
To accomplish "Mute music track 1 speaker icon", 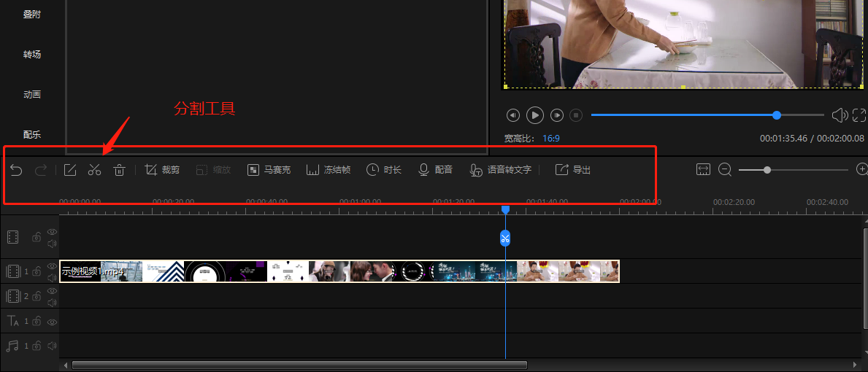I will click(x=53, y=346).
